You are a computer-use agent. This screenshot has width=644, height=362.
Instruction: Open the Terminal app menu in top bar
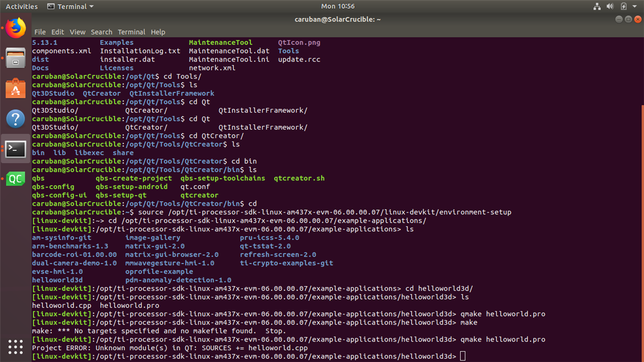click(x=70, y=6)
